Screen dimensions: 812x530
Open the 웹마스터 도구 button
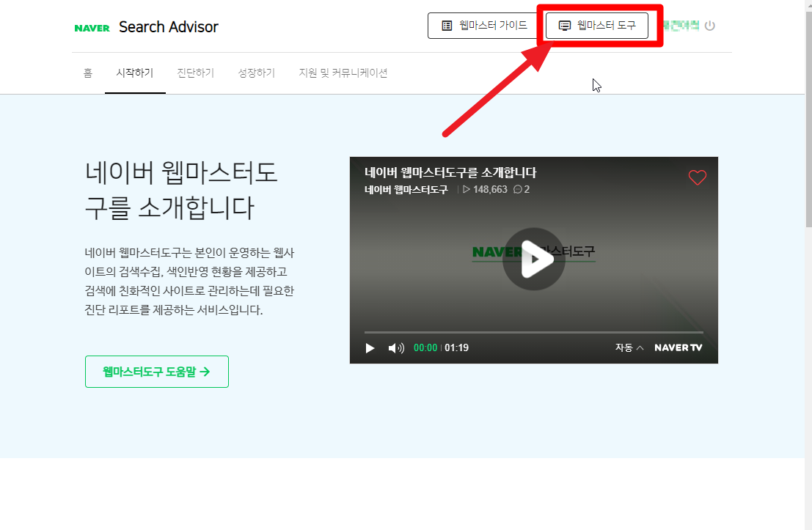(x=596, y=26)
